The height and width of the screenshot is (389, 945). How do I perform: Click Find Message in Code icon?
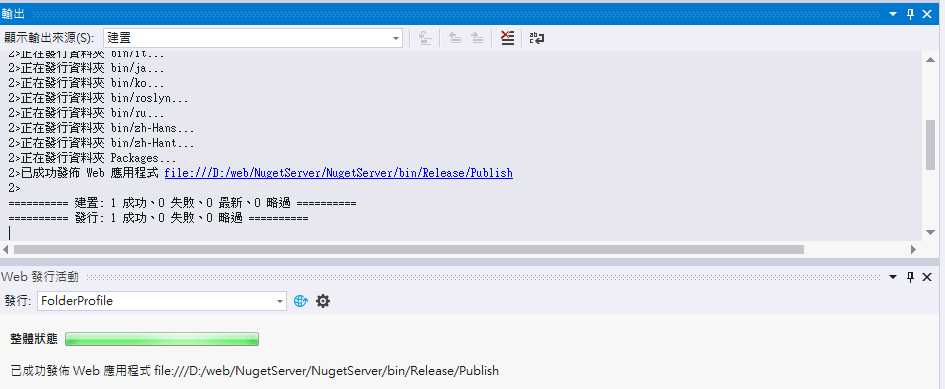pos(425,38)
